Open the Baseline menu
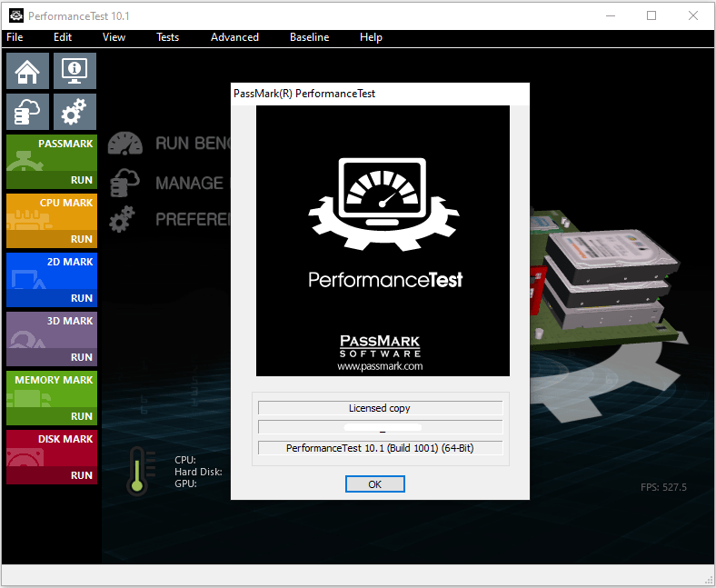716x588 pixels. click(x=309, y=37)
